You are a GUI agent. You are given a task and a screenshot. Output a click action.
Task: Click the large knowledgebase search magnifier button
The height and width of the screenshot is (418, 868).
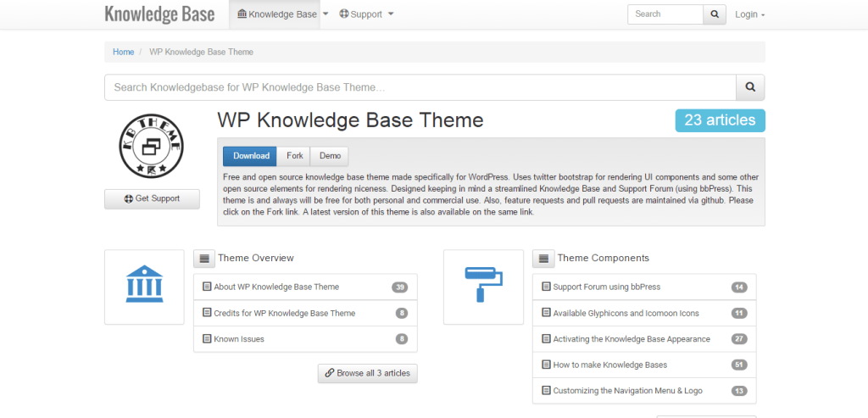click(751, 87)
